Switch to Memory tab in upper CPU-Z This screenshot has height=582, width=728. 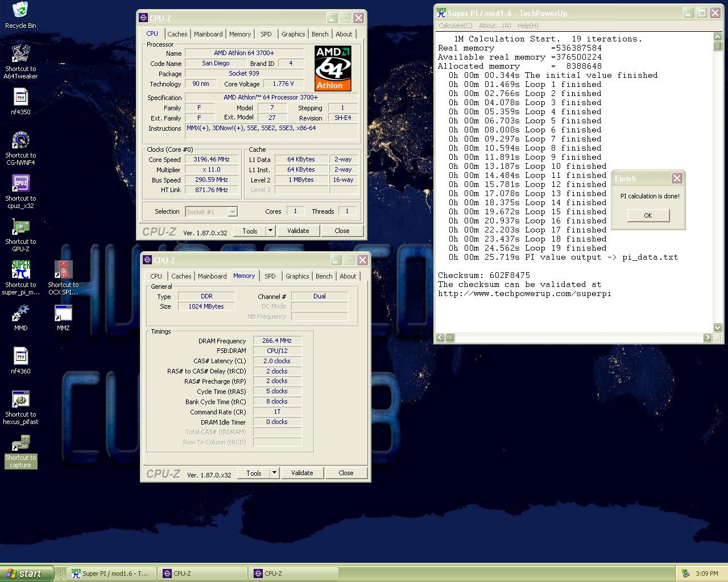point(240,34)
